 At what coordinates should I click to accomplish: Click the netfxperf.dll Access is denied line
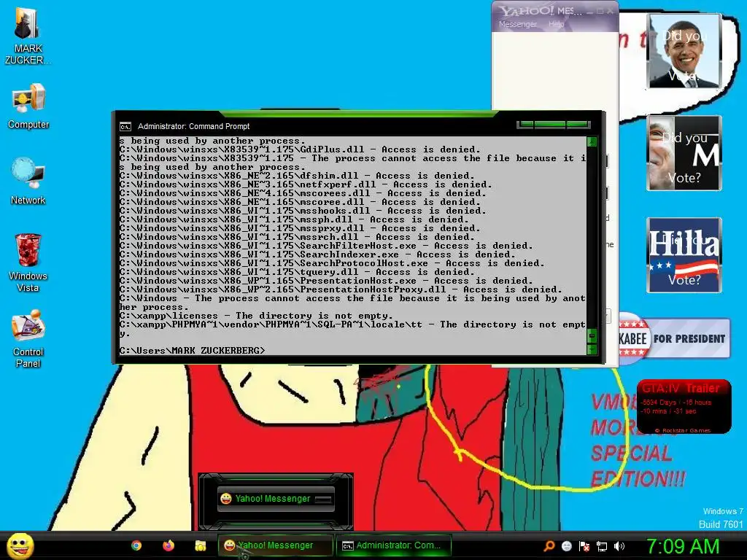pyautogui.click(x=306, y=184)
